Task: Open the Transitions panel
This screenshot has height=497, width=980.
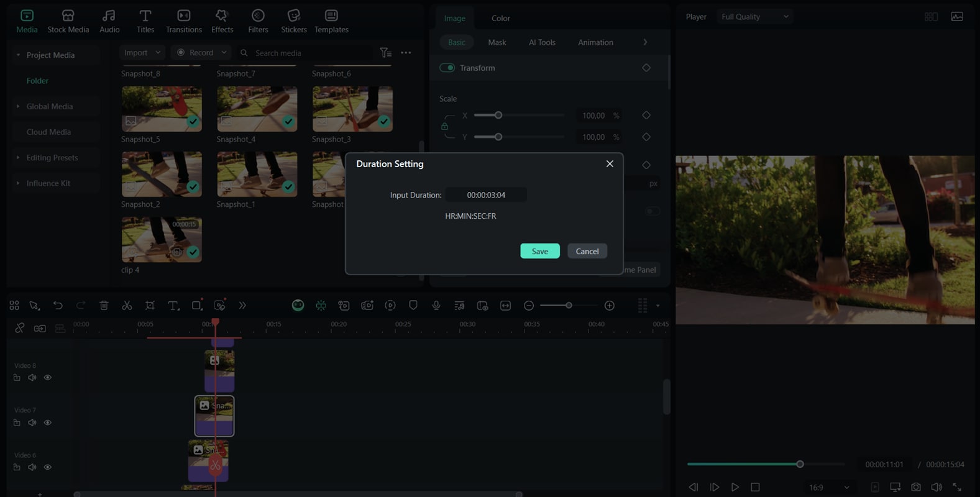Action: pos(183,21)
